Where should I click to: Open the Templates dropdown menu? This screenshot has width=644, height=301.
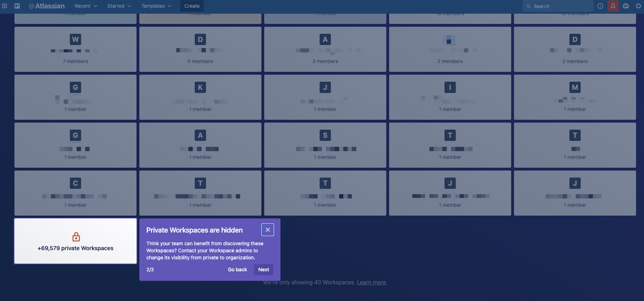point(156,6)
